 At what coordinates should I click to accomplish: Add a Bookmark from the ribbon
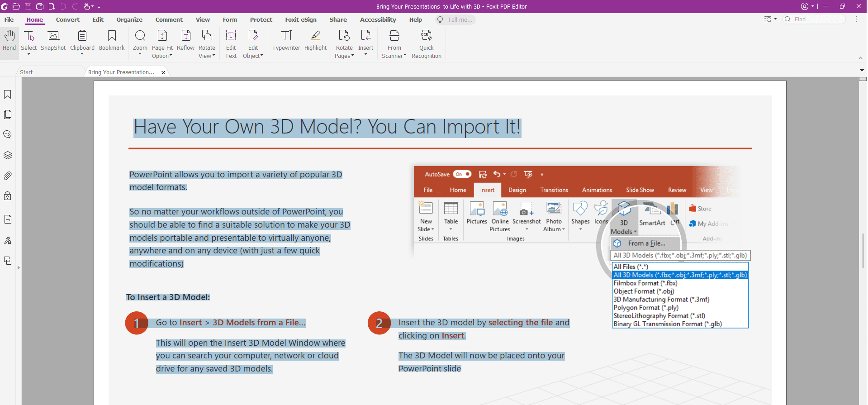click(112, 40)
